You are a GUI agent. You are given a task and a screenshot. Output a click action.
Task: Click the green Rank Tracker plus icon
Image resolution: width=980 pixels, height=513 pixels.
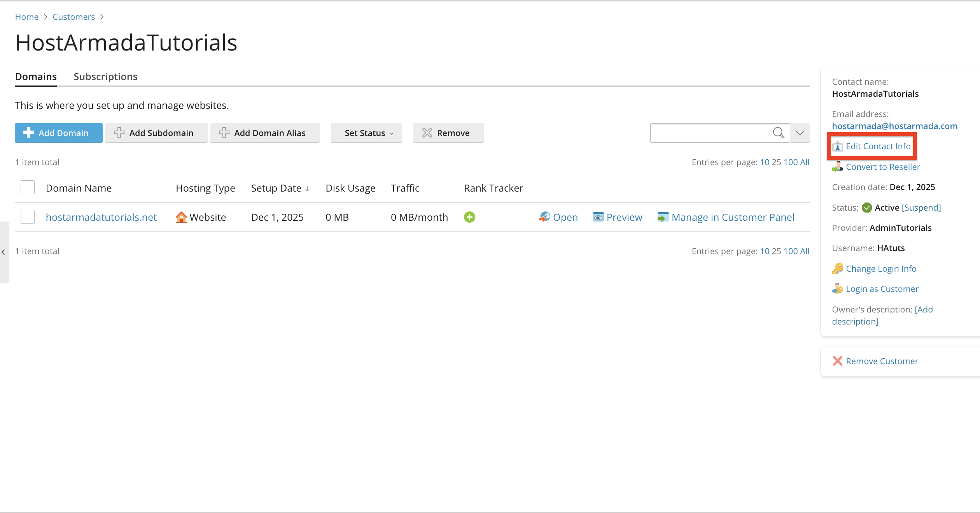pos(469,217)
